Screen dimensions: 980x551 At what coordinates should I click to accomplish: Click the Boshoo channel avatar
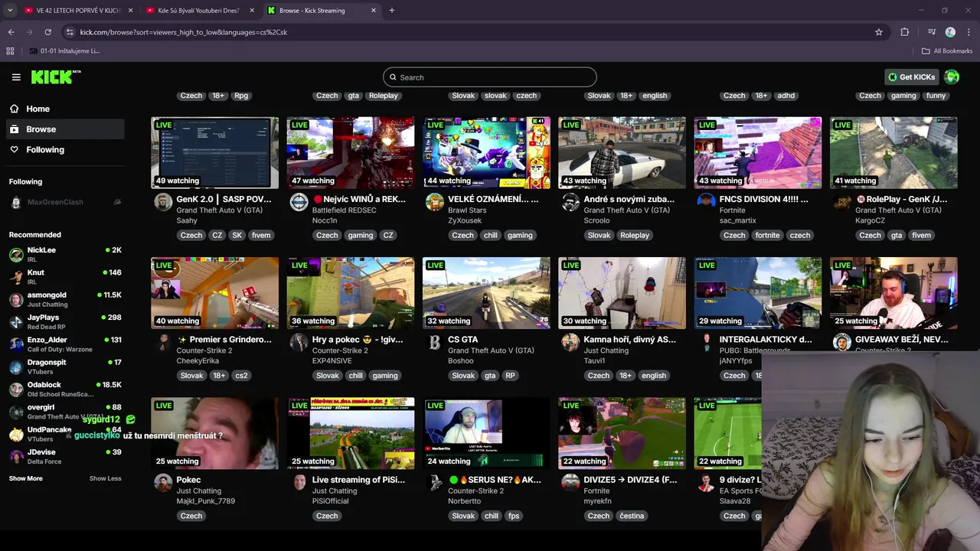435,342
